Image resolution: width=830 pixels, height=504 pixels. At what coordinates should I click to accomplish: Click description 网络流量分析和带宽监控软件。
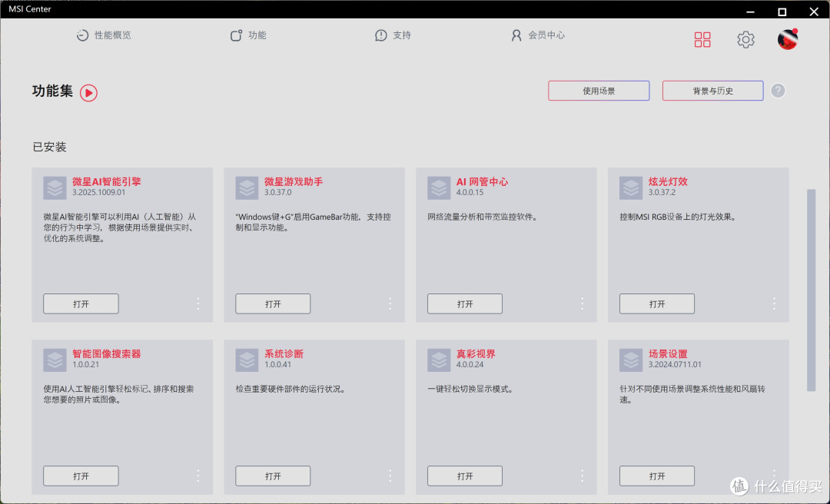(x=483, y=217)
